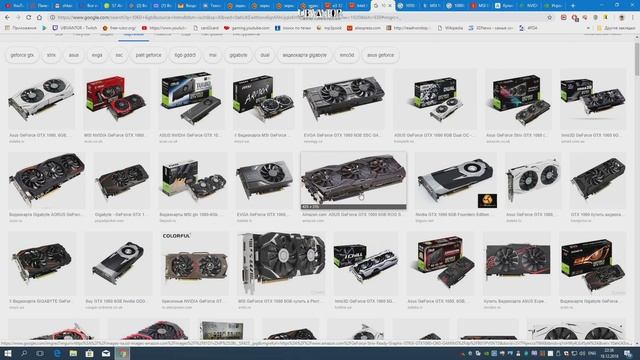Open the UBIVATOR - Twitch bookmark
Screen dimensions: 640x360
point(75,28)
